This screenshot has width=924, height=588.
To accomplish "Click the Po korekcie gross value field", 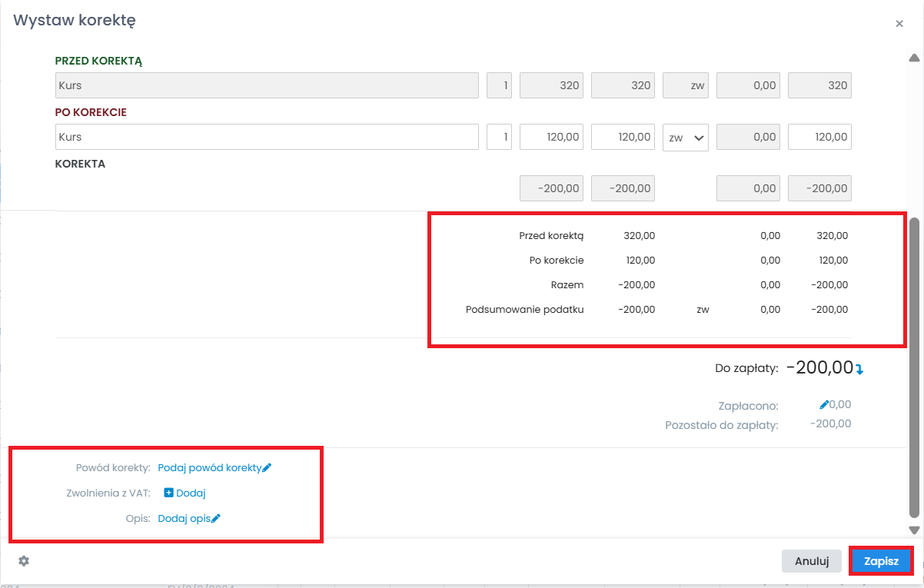I will (x=819, y=138).
